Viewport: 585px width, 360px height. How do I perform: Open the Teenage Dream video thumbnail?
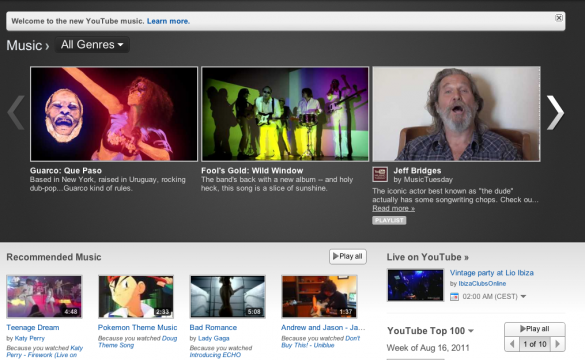[44, 297]
